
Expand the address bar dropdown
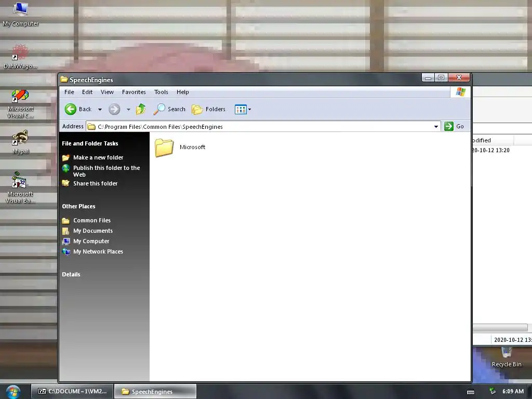pyautogui.click(x=436, y=127)
